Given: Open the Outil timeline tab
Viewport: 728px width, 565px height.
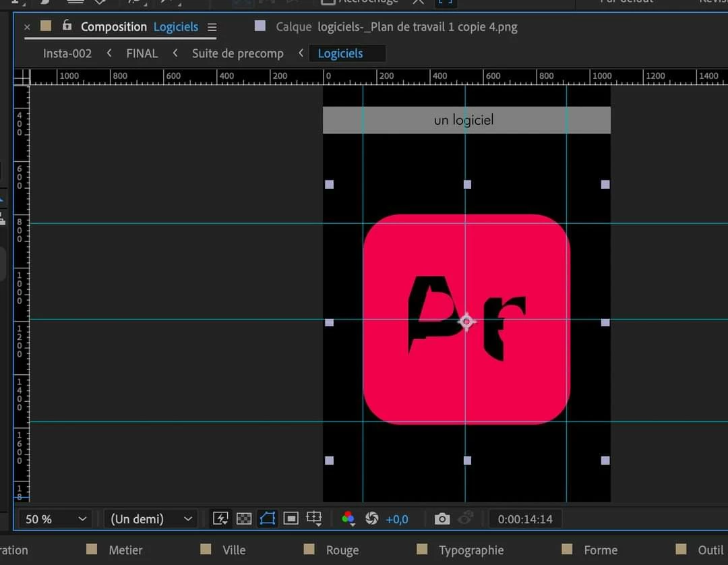Looking at the screenshot, I should (x=710, y=550).
